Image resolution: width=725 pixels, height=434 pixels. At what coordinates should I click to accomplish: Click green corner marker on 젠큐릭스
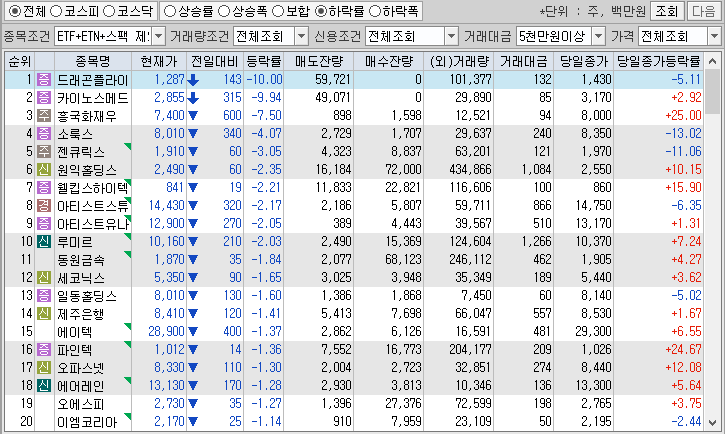click(128, 146)
